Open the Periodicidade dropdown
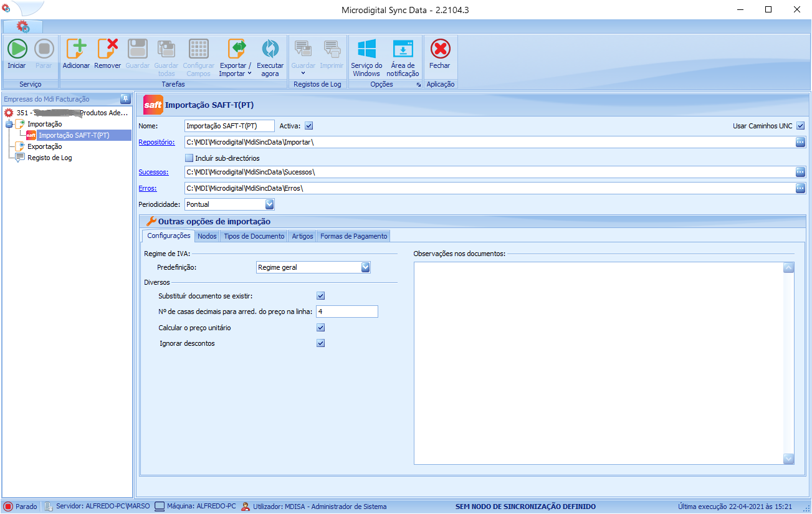Viewport: 812px width, 514px height. [x=269, y=204]
